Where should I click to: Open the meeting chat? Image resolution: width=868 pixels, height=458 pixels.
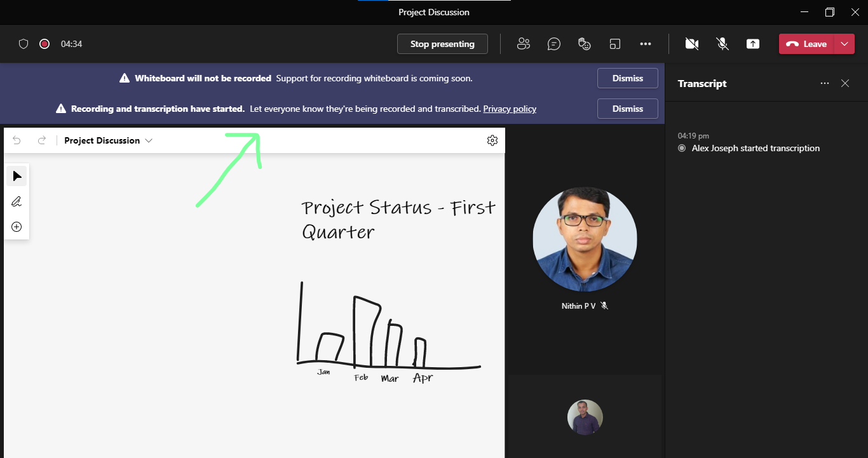[x=553, y=44]
